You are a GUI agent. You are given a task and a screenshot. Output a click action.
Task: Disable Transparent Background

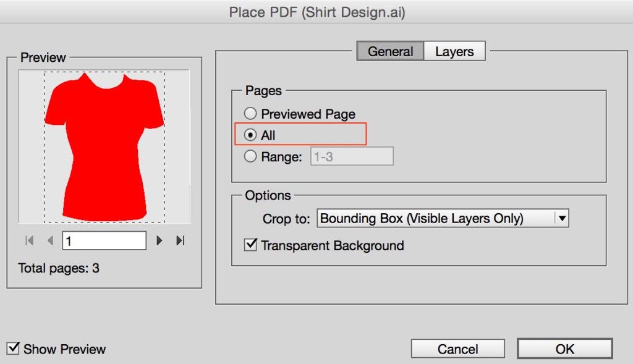[x=250, y=245]
